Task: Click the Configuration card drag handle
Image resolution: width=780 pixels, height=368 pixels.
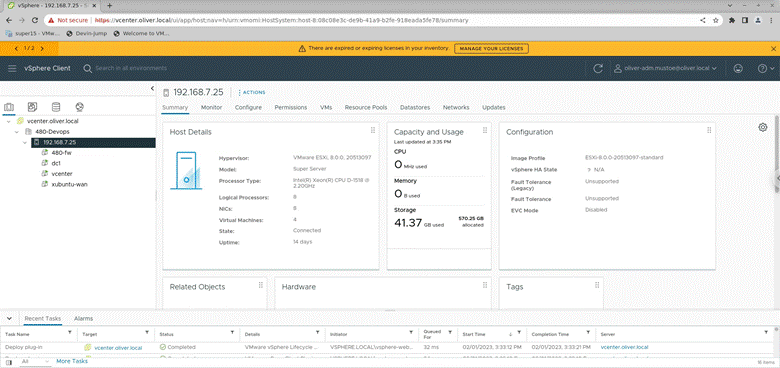Action: pyautogui.click(x=709, y=130)
